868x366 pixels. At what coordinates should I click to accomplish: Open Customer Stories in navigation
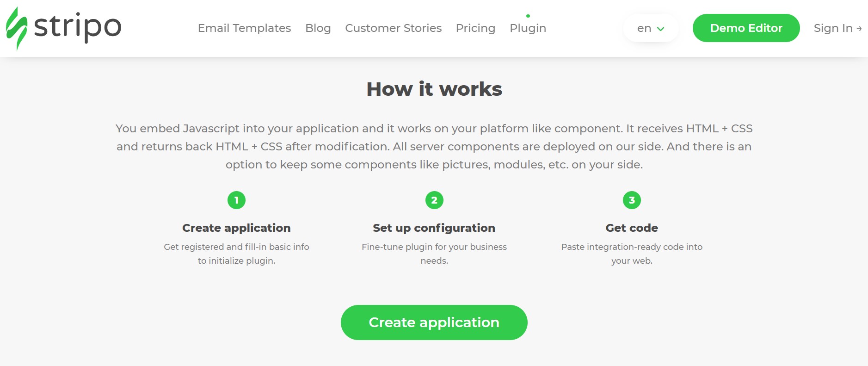point(393,28)
